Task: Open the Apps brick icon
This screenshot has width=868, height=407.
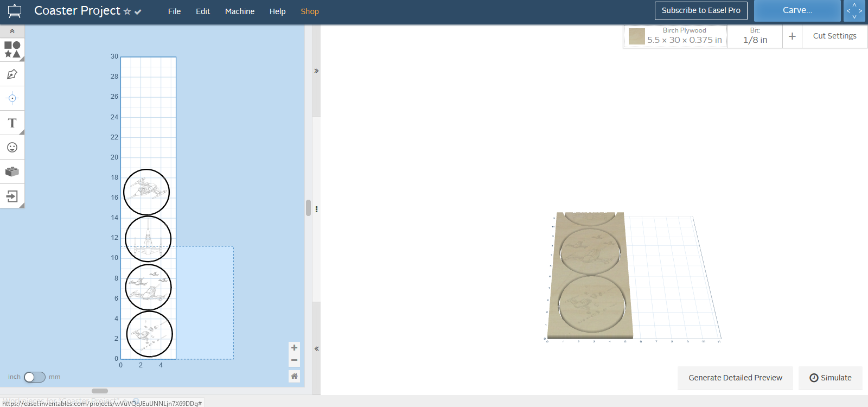Action: [x=12, y=171]
